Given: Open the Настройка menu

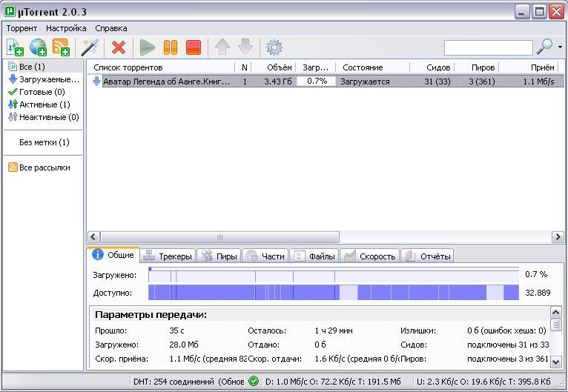Looking at the screenshot, I should [66, 28].
